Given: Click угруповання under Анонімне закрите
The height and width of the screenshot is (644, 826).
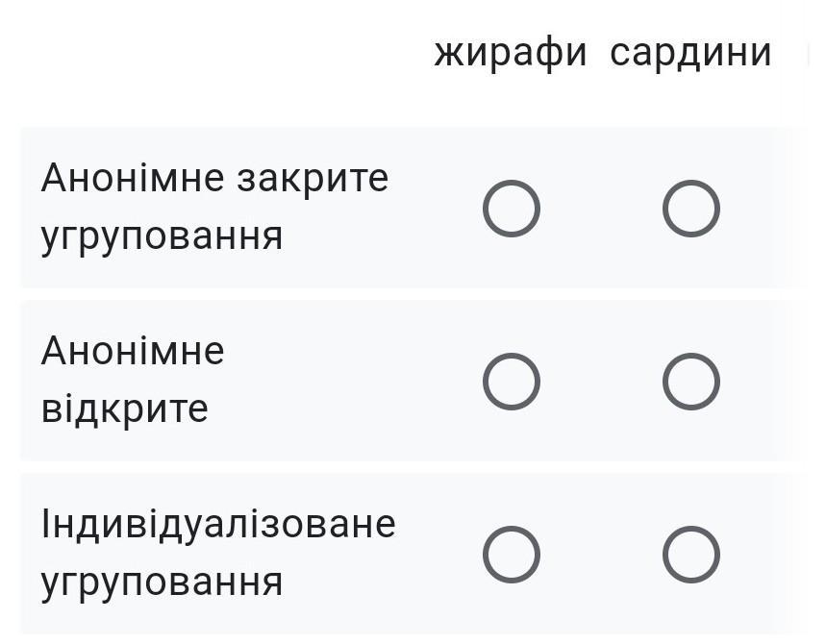Looking at the screenshot, I should tap(163, 238).
